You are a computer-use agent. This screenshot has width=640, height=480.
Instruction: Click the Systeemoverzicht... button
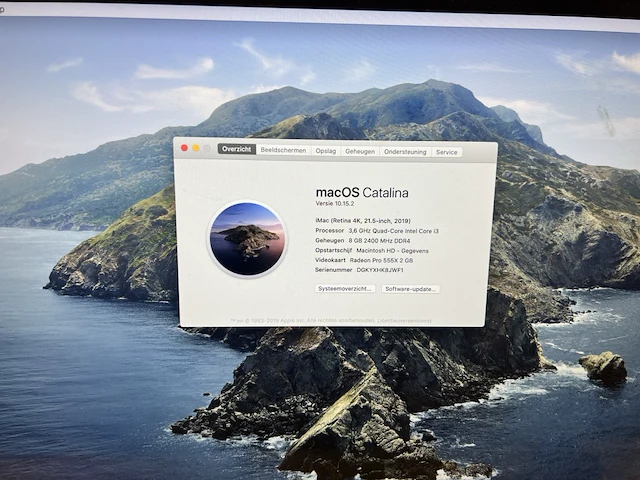(345, 289)
